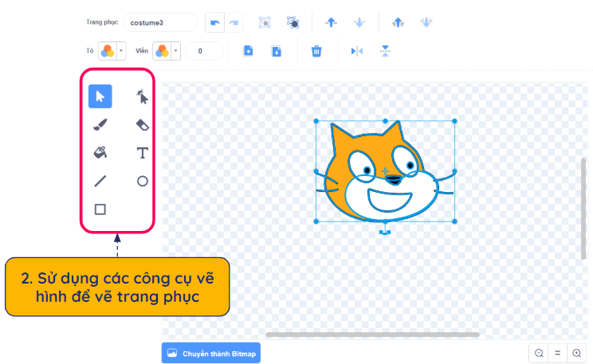Activate the Text tool
This screenshot has width=593, height=364.
coord(142,153)
